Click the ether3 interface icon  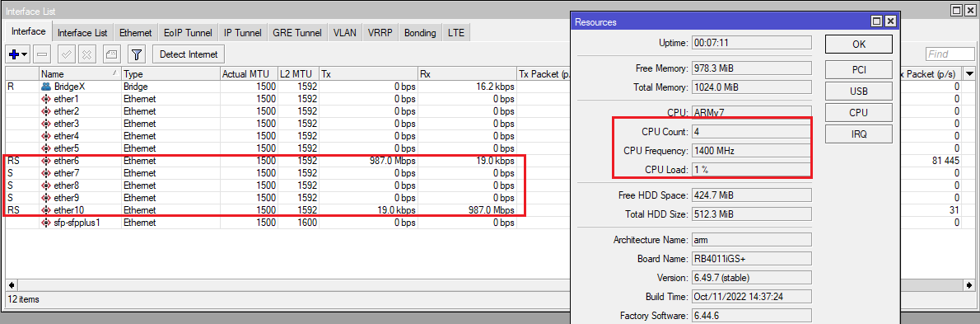click(x=46, y=124)
